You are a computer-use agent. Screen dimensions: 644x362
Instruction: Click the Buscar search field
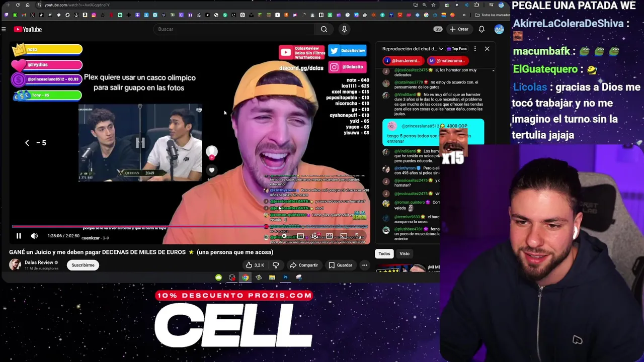point(234,29)
